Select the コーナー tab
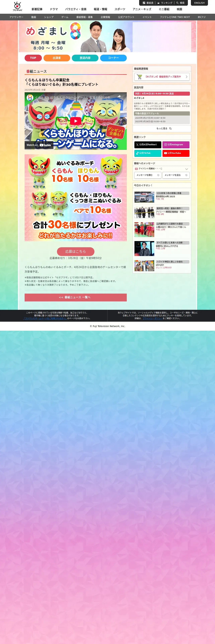 (113, 58)
